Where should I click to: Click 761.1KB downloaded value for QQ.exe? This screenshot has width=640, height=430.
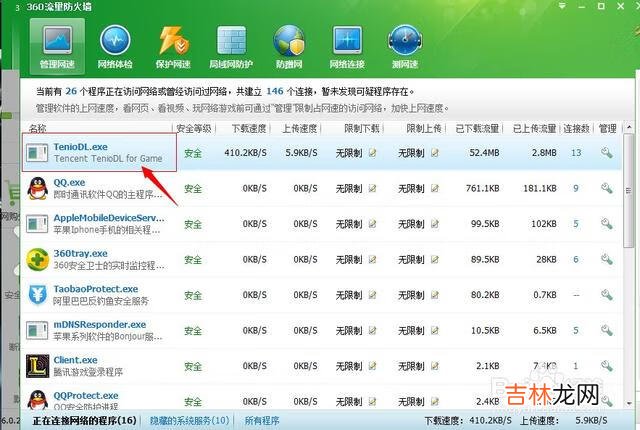482,188
